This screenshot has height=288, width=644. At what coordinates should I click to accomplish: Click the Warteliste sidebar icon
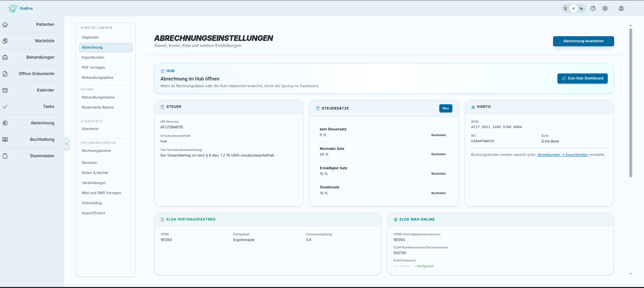tap(5, 41)
